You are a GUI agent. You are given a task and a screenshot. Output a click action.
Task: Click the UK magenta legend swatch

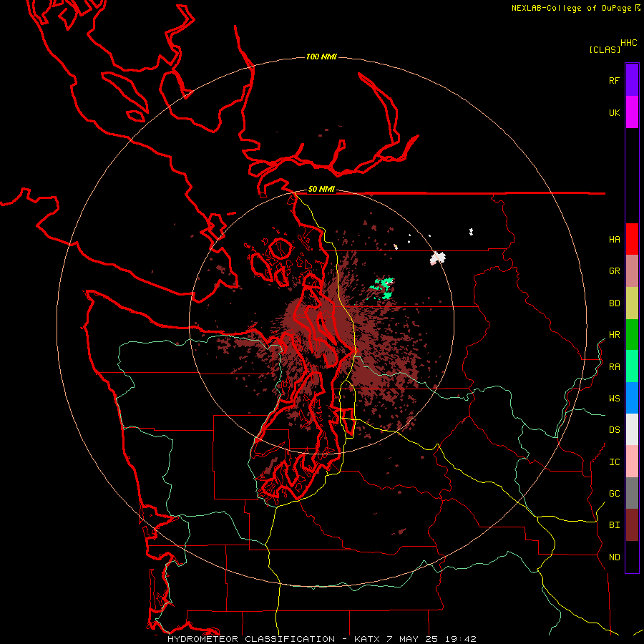[632, 112]
